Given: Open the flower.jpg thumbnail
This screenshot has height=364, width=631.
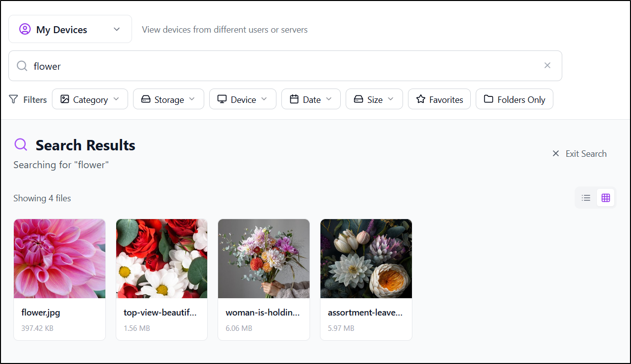Looking at the screenshot, I should pyautogui.click(x=59, y=258).
